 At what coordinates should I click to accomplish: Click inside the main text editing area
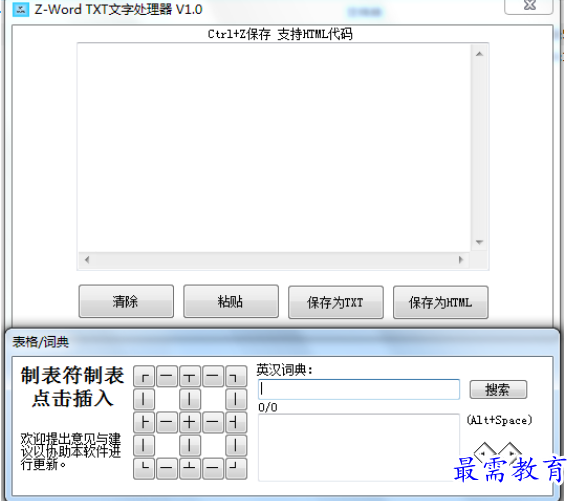click(274, 148)
